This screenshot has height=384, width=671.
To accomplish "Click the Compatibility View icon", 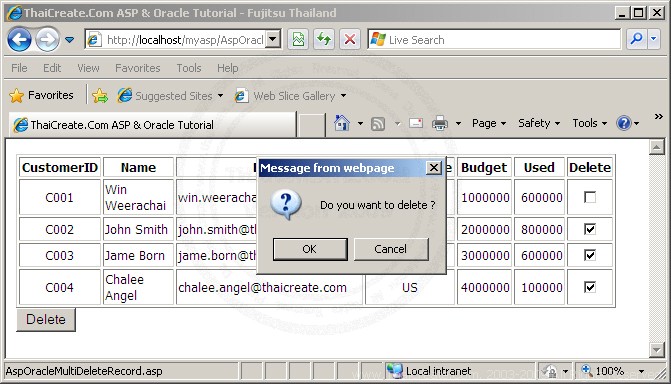I will 298,40.
